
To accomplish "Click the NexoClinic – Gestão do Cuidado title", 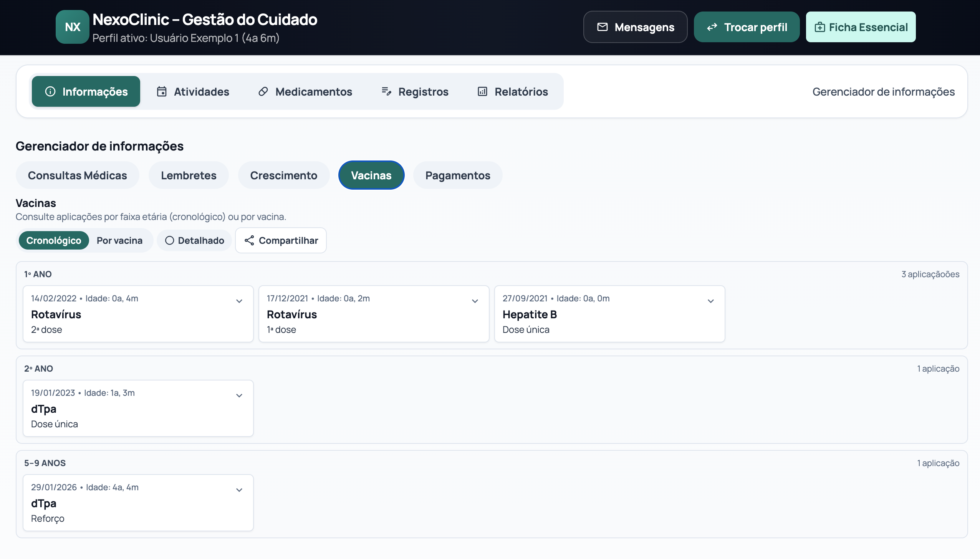I will click(205, 20).
